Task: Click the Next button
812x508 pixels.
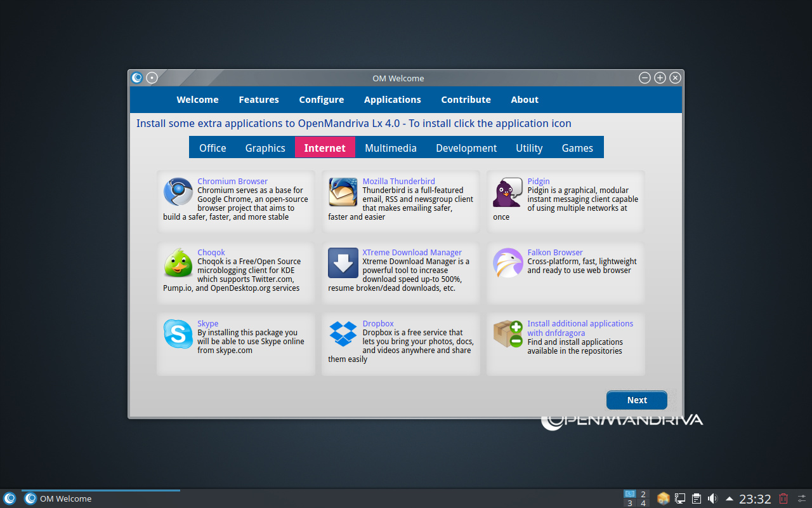Action: [637, 400]
